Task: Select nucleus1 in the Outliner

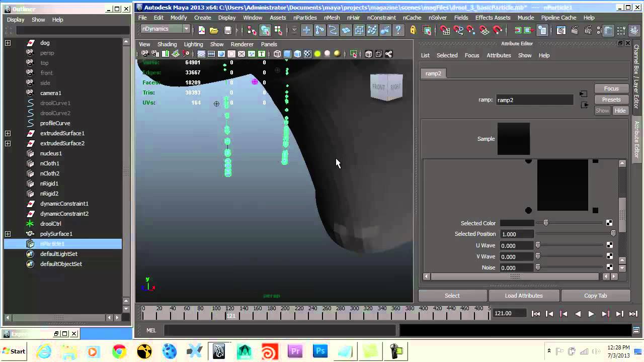Action: pos(51,153)
